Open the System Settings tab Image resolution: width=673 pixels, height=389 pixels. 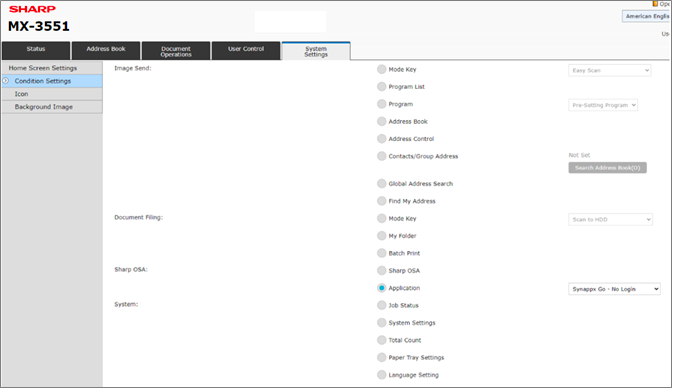316,51
